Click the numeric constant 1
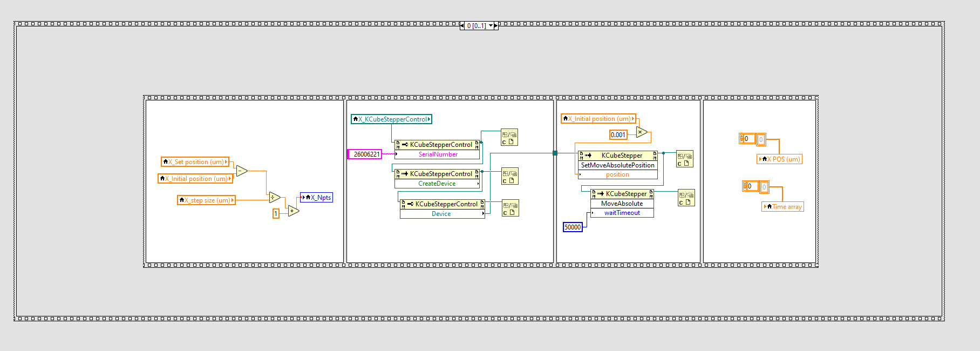The height and width of the screenshot is (351, 980). [x=276, y=214]
